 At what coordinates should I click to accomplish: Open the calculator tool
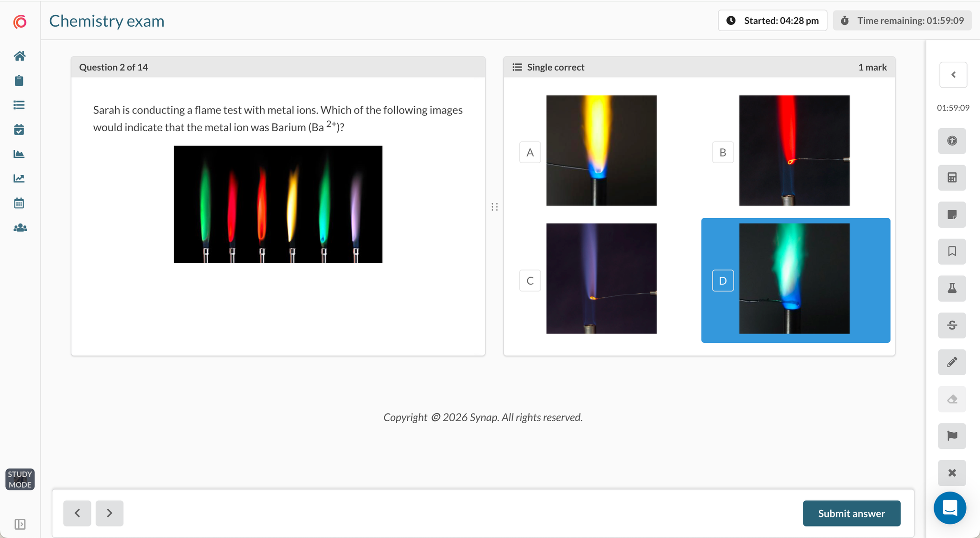[x=952, y=178]
